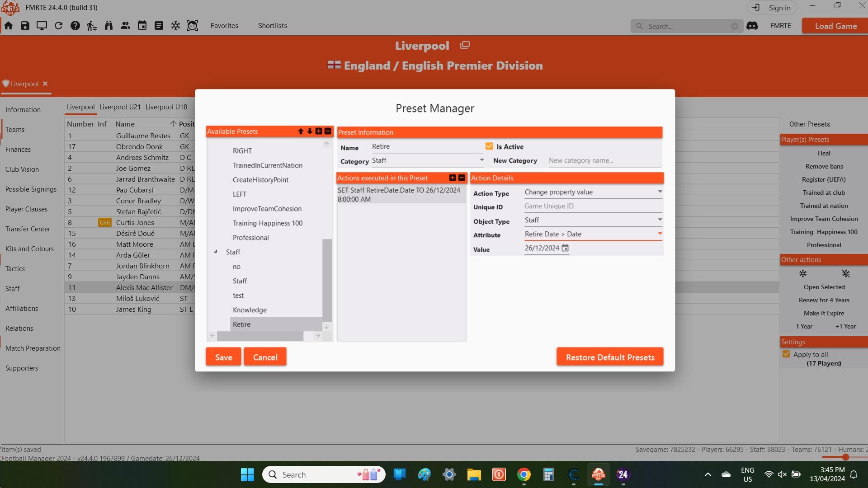
Task: Add a new preset with plus icon
Action: (x=319, y=131)
